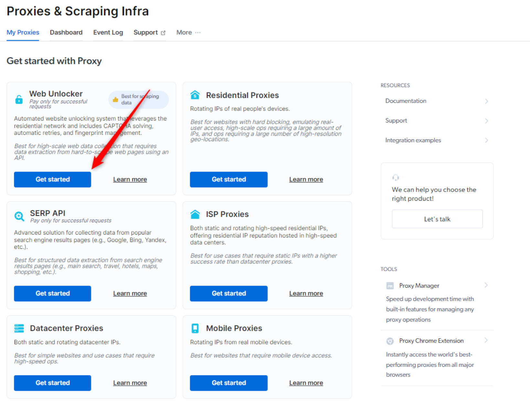Click the Get started with Proxy heading
The image size is (530, 420).
(x=54, y=61)
